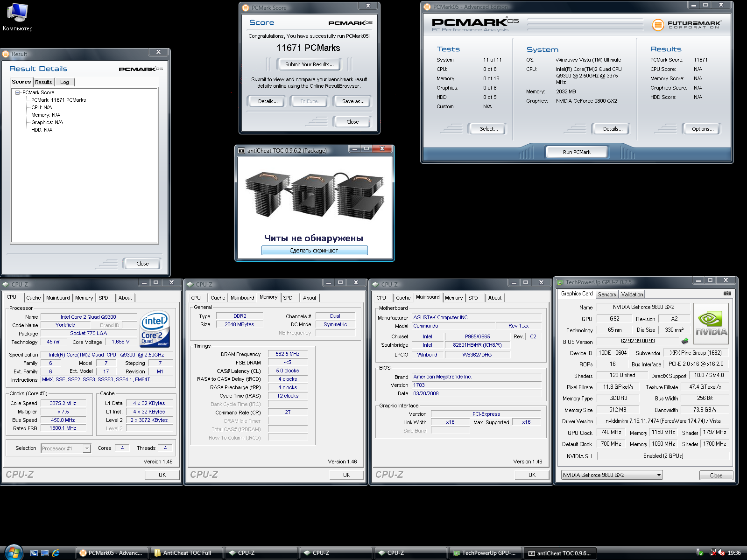
Task: Click the To Excel button
Action: 309,101
